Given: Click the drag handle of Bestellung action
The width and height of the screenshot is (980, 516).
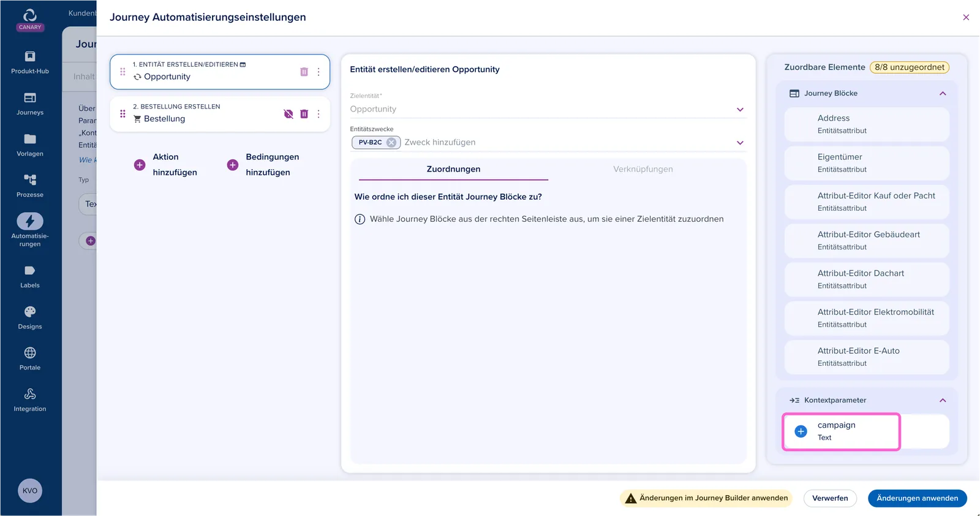Looking at the screenshot, I should click(x=123, y=114).
